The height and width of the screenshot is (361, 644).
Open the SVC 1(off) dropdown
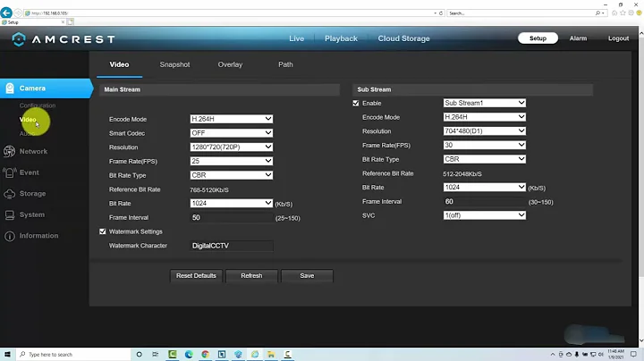[x=484, y=215]
